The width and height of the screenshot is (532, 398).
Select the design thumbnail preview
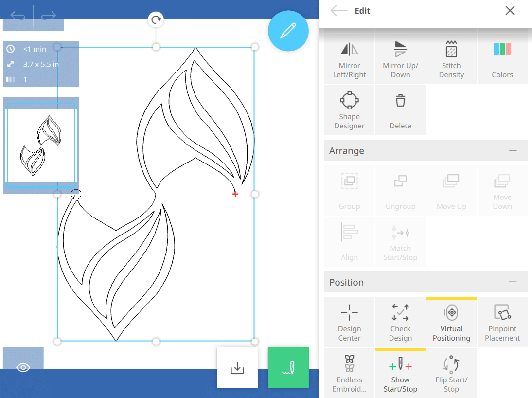click(x=41, y=145)
